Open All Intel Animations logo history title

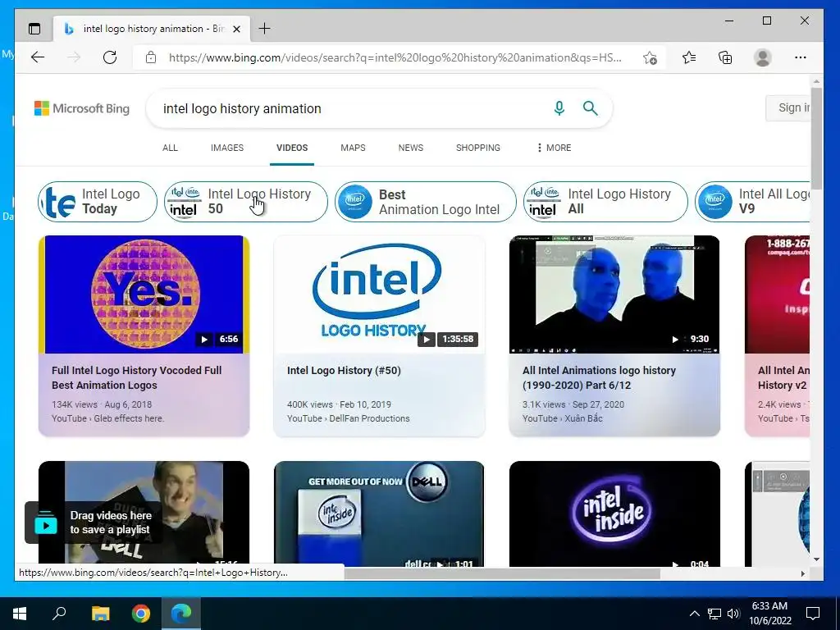click(599, 377)
